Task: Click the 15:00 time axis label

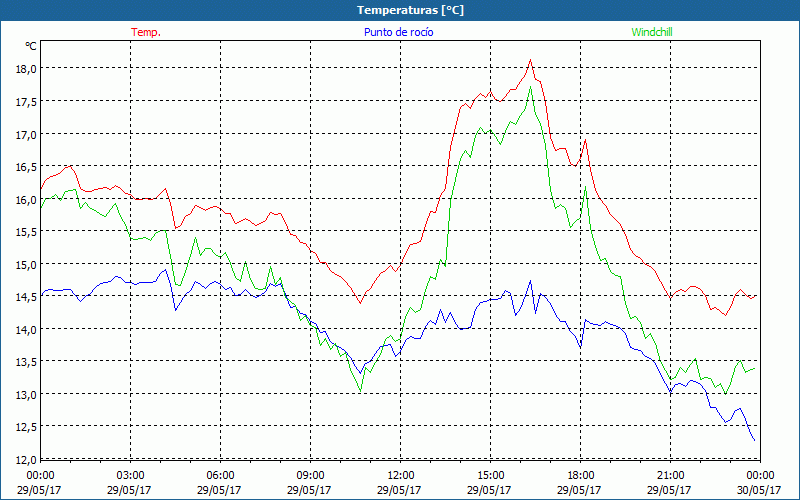Action: [x=490, y=476]
